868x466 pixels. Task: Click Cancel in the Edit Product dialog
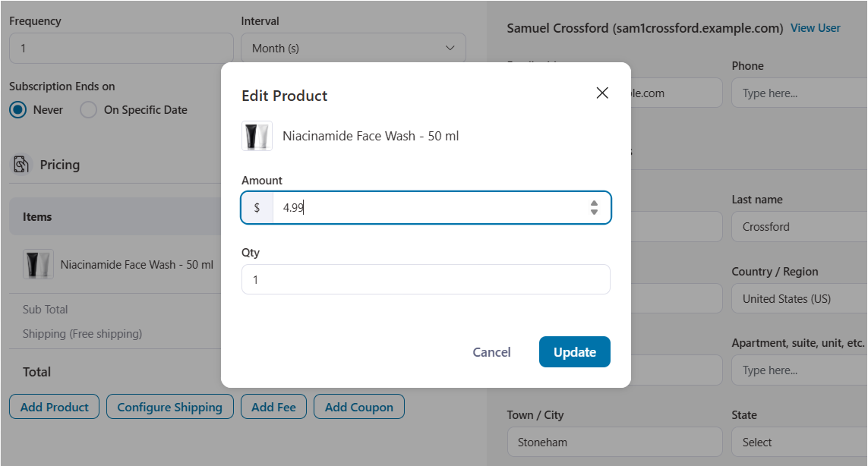(491, 351)
